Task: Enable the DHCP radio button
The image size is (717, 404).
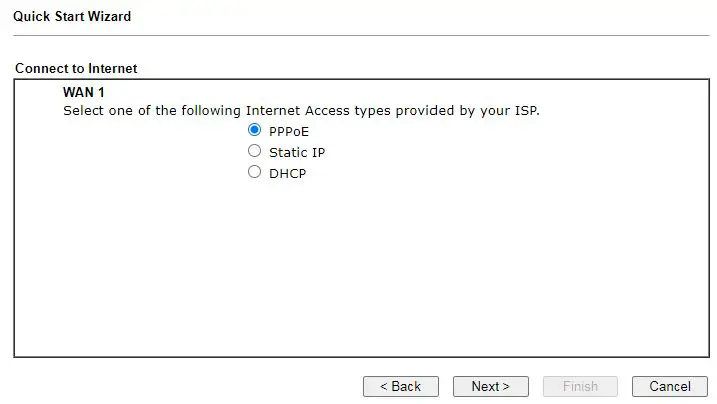Action: (x=254, y=172)
